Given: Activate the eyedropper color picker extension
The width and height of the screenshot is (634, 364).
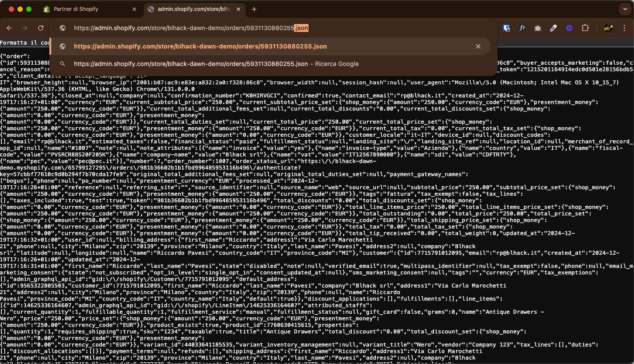Looking at the screenshot, I should click(x=553, y=28).
